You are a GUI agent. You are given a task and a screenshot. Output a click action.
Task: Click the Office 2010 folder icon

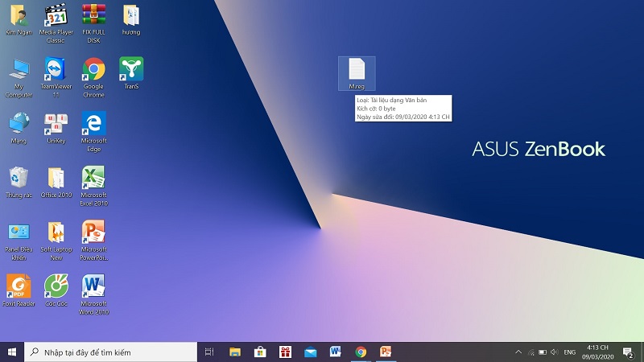tap(56, 183)
